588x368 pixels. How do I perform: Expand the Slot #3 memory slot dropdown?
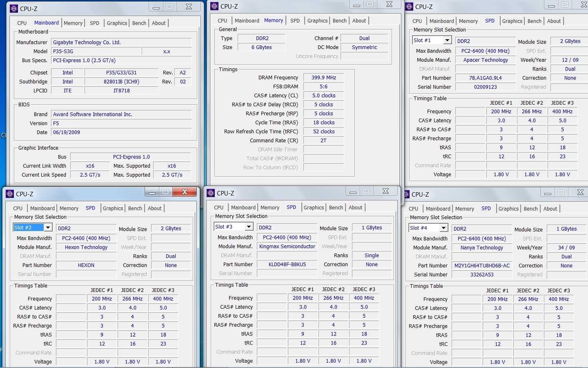(249, 227)
